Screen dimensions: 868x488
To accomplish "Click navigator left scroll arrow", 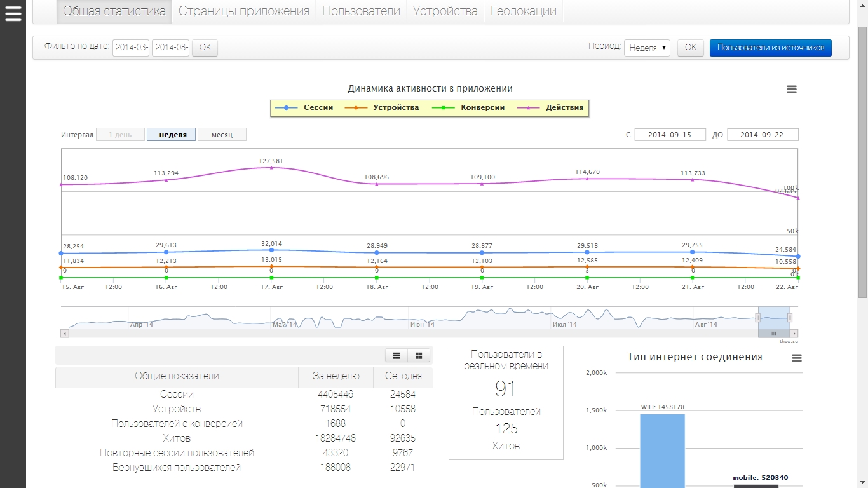I will point(65,333).
